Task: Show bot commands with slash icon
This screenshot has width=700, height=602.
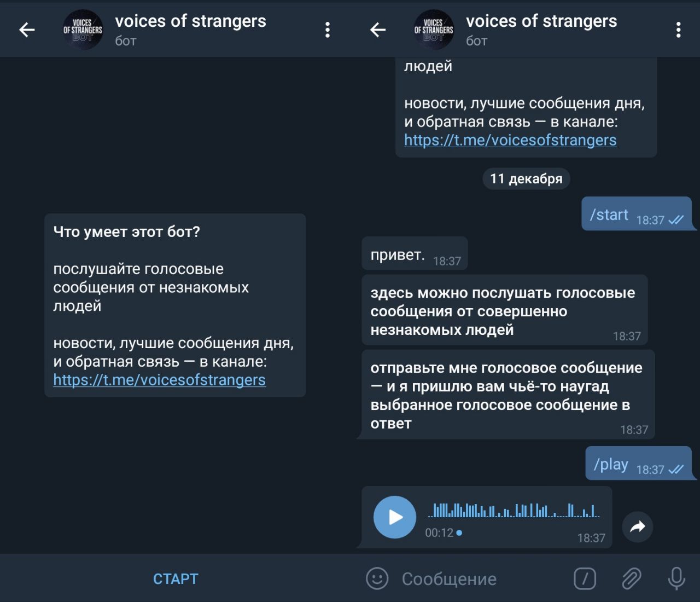Action: coord(585,578)
